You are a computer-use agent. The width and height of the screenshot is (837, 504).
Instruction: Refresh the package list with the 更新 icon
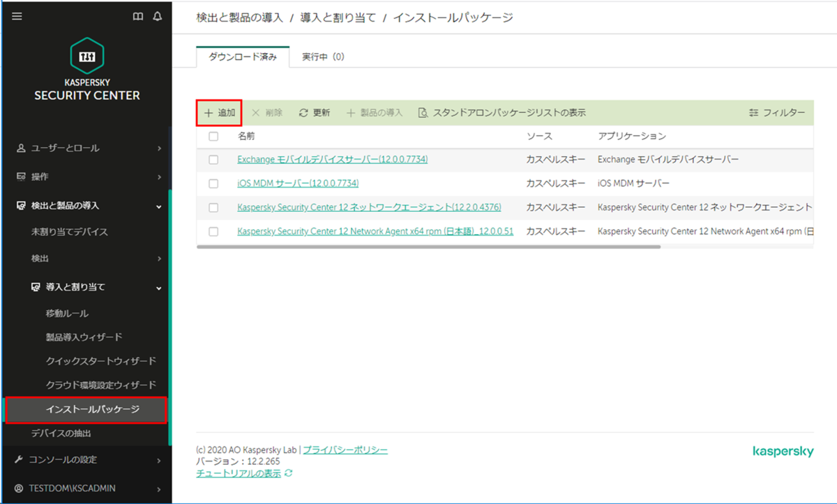tap(302, 112)
